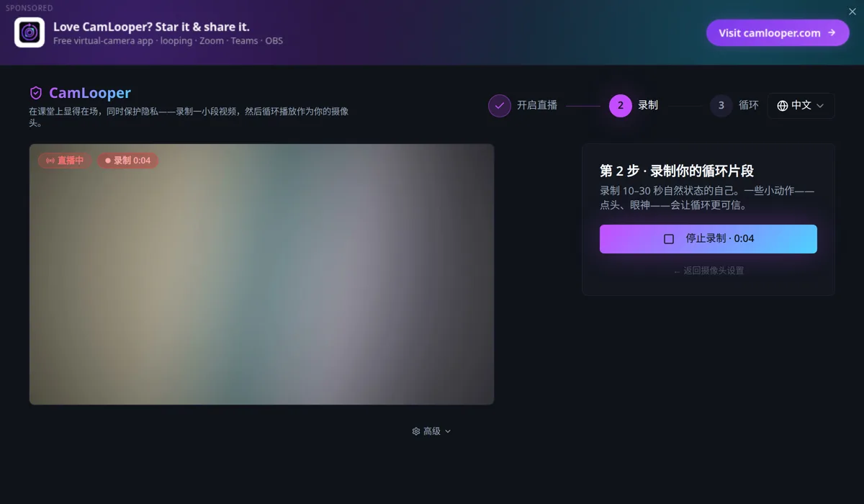The image size is (864, 504).
Task: Click the tagline starting 在课堂上显得在场
Action: (x=189, y=117)
